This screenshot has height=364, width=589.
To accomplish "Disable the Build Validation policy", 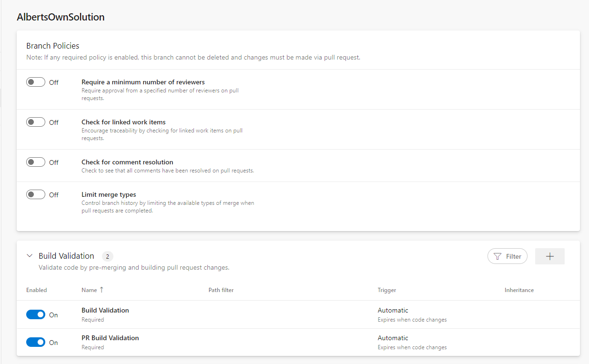I will pos(36,314).
